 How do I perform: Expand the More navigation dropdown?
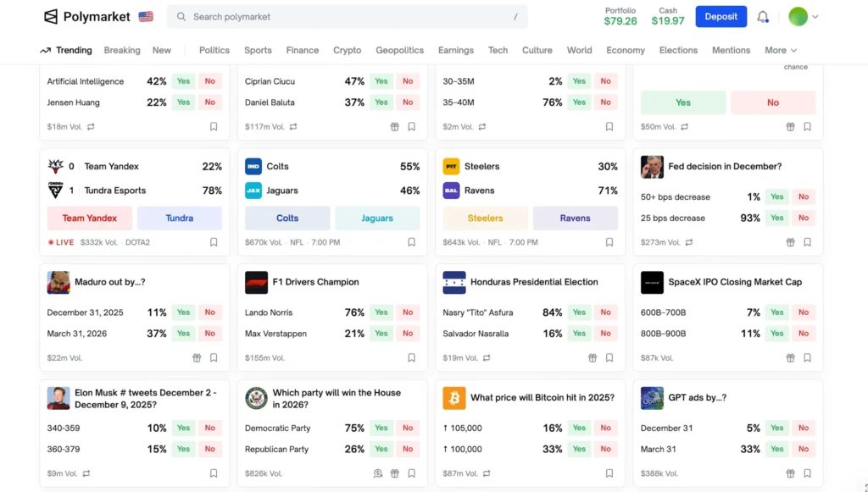781,51
